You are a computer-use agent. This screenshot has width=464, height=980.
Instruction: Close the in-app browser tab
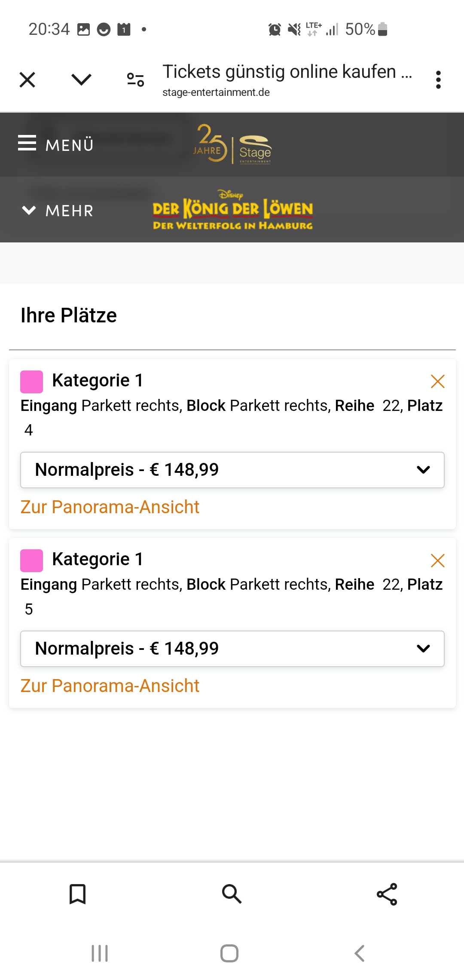tap(27, 80)
